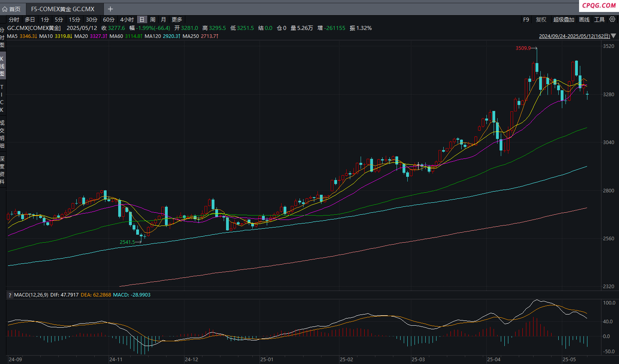The width and height of the screenshot is (619, 364).
Task: Select the 1分 one-minute period
Action: point(45,20)
